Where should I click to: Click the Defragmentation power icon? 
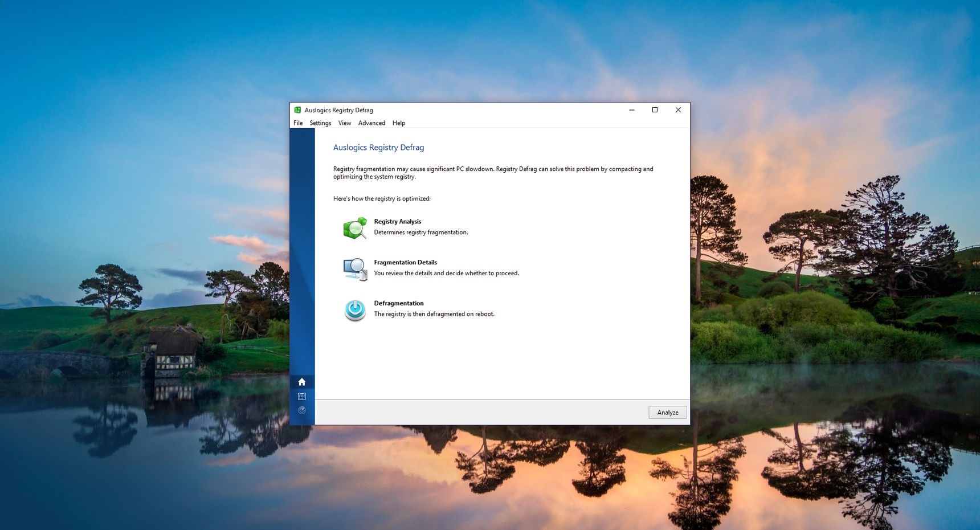click(x=355, y=310)
